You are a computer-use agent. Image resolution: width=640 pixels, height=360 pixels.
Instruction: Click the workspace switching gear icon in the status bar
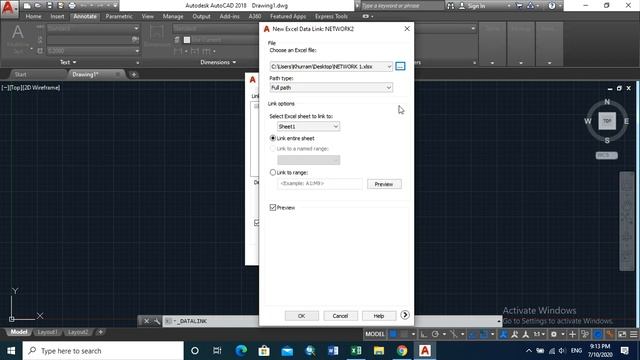(x=553, y=334)
